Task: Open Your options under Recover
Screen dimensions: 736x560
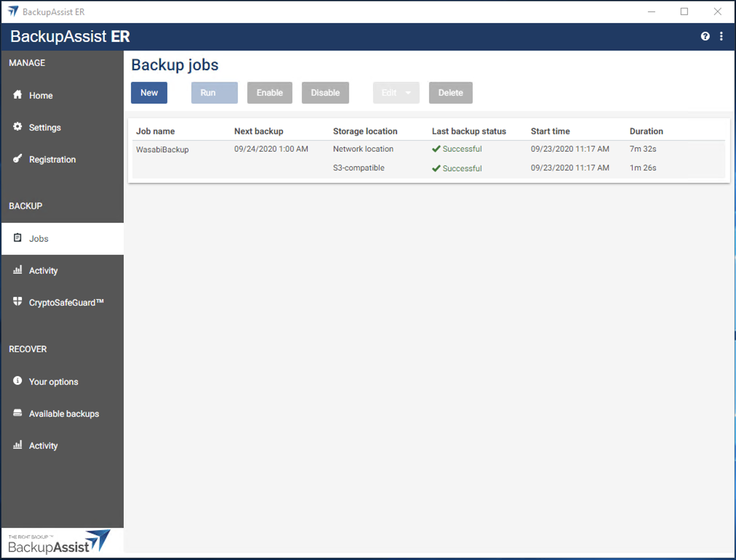Action: point(63,382)
